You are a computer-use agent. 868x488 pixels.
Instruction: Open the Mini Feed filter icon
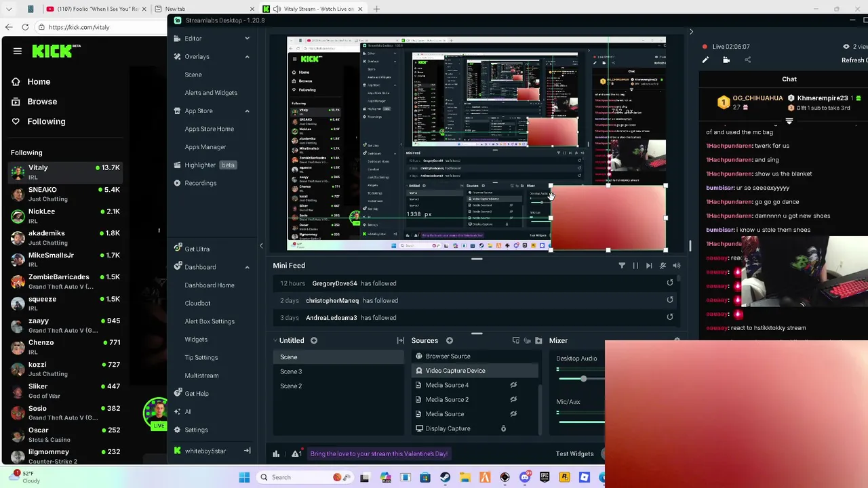point(622,266)
